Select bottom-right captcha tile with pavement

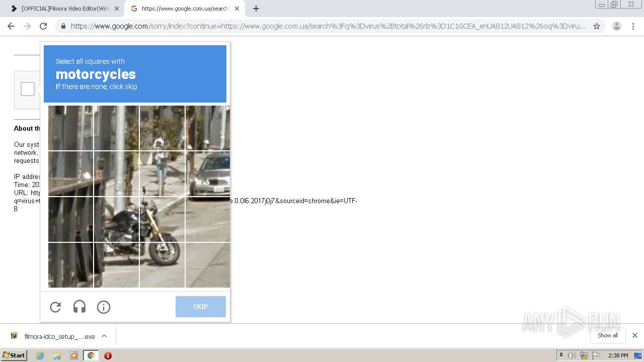(x=208, y=265)
